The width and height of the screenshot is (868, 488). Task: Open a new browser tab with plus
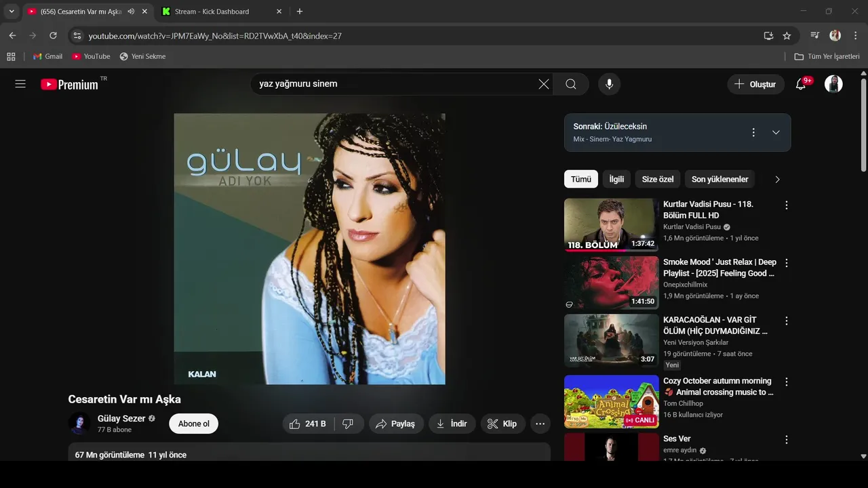[300, 12]
